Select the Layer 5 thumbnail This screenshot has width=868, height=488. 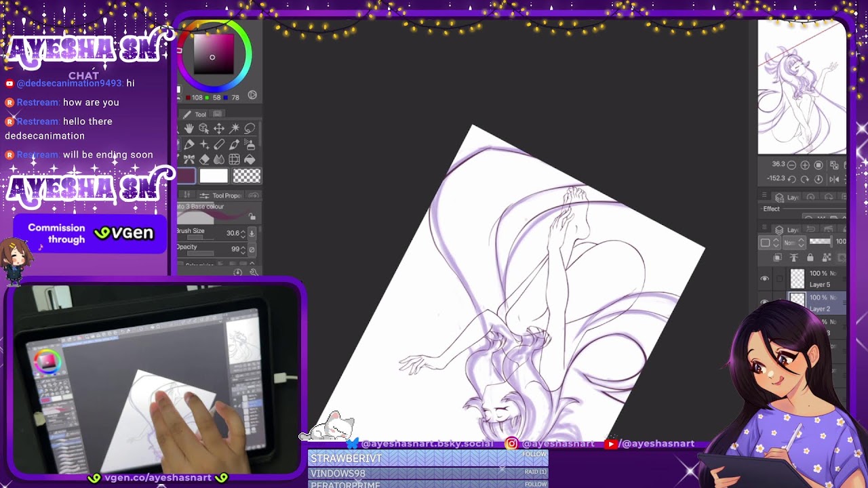[797, 279]
